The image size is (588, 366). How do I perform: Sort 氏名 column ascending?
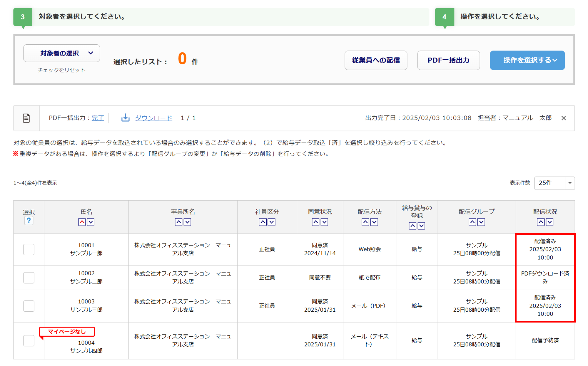point(82,222)
